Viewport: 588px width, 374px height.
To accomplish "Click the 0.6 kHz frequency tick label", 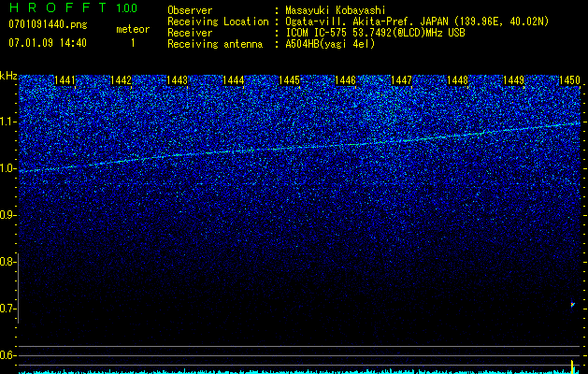I will click(7, 355).
